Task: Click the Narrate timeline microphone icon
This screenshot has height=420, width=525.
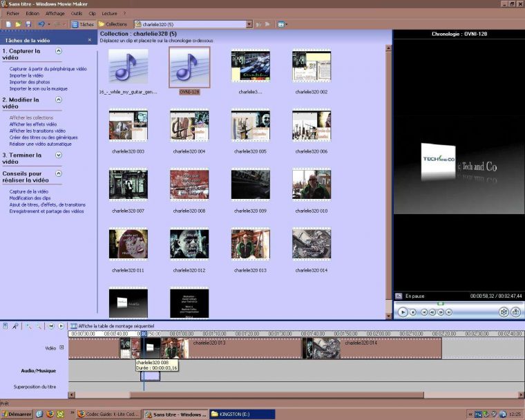Action: (x=15, y=325)
